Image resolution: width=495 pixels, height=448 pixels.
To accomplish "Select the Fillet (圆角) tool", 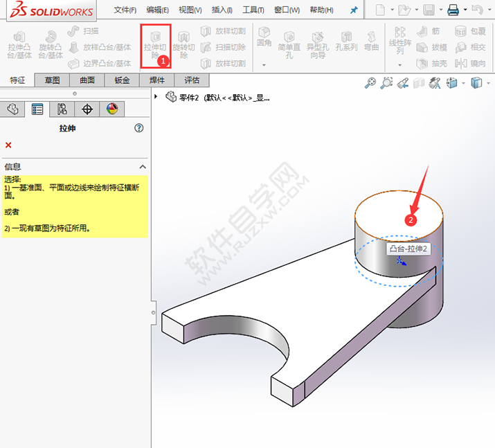I will tap(264, 37).
